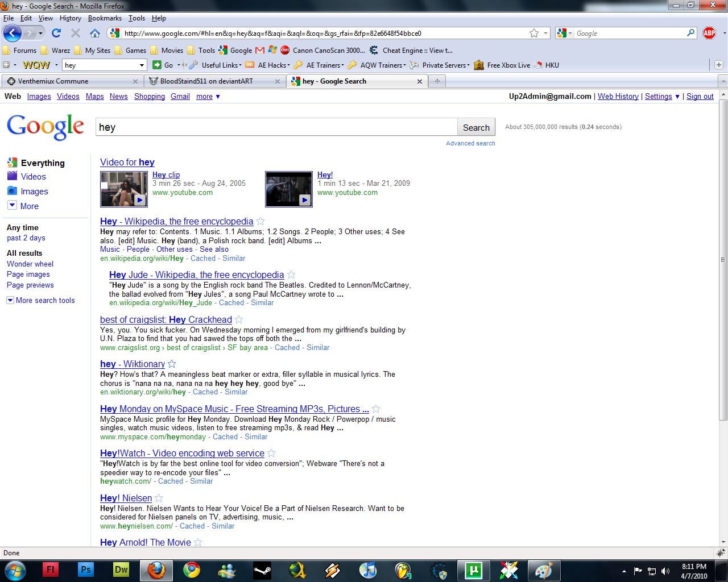Play the Hey clip video thumbnail
The height and width of the screenshot is (582, 728).
tap(124, 189)
